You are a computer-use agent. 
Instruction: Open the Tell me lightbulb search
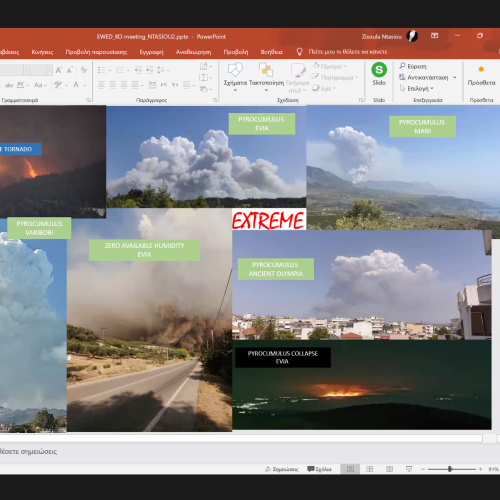point(299,52)
